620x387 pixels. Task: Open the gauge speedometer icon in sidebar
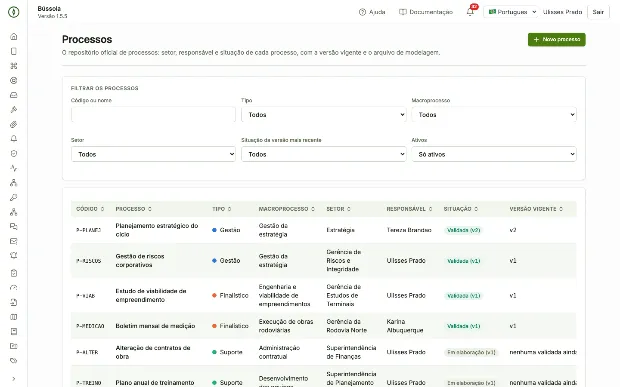click(14, 288)
